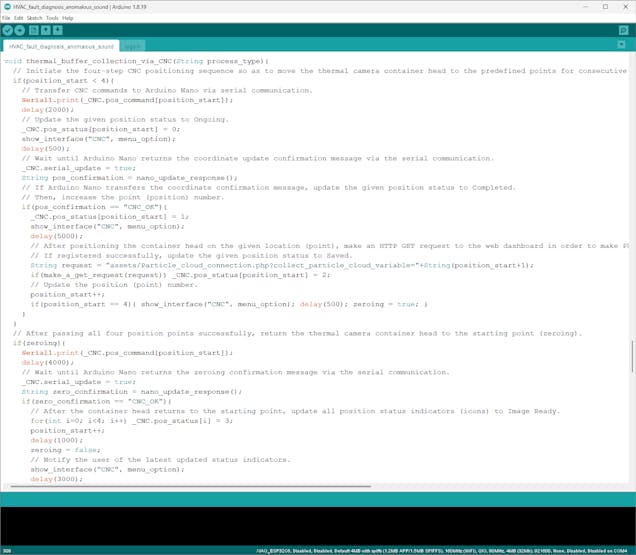Screen dimensions: 636x555
Task: Click the '// Transfer CNC commands to Arduino Nano' comment
Action: point(167,90)
